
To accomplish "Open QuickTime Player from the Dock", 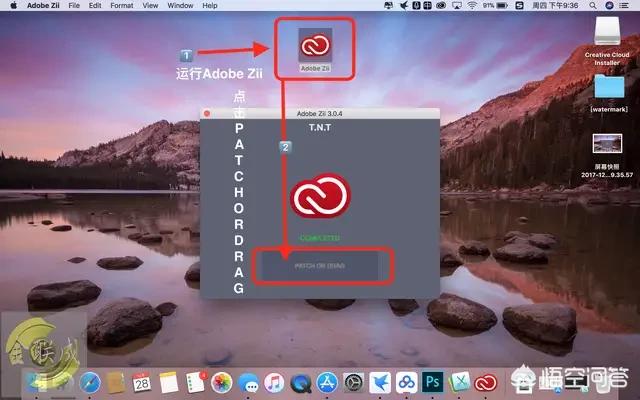I will tap(301, 383).
